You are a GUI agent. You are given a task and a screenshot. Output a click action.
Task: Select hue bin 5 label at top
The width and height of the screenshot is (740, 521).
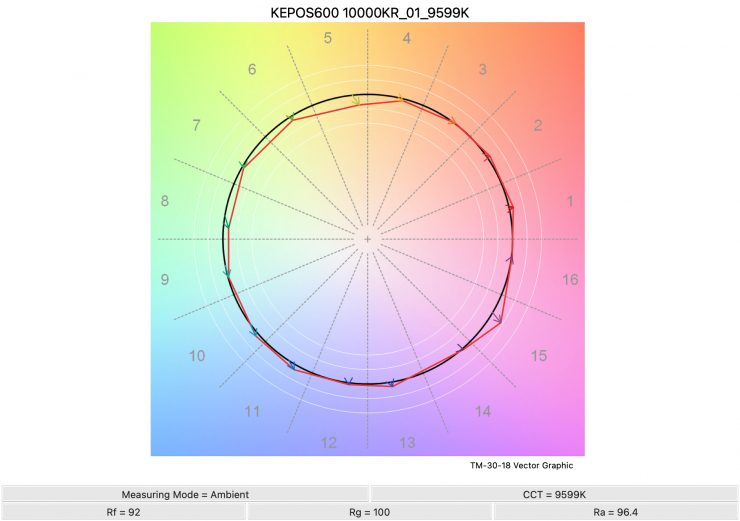327,39
